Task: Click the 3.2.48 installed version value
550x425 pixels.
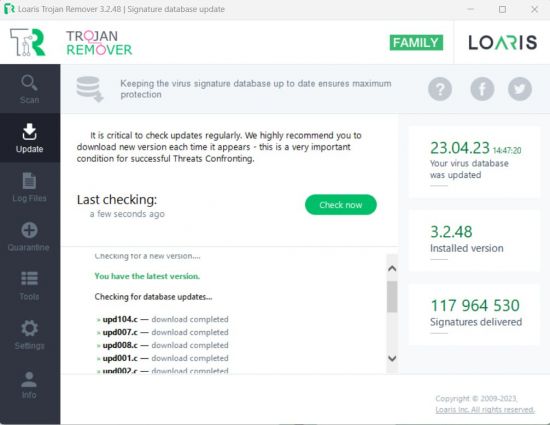Action: [x=451, y=232]
